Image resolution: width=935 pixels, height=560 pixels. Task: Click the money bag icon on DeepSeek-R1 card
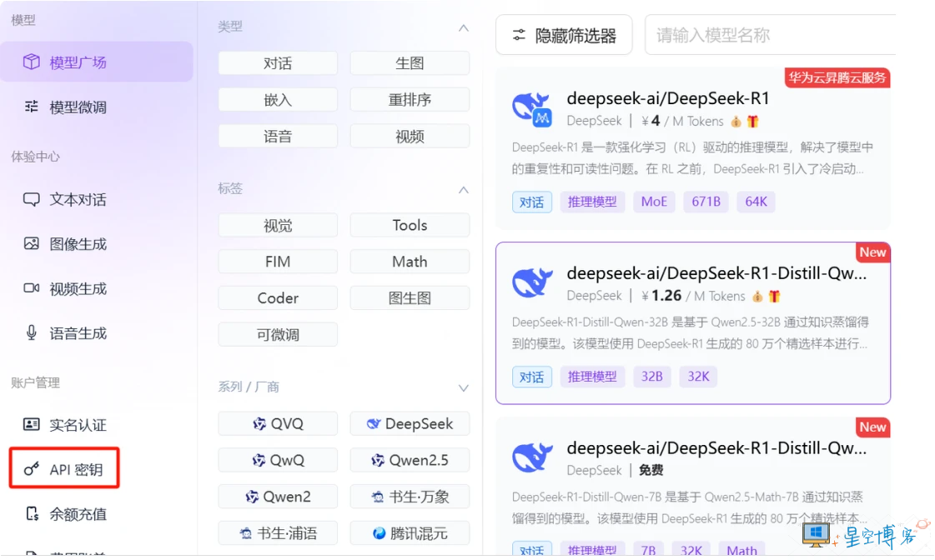736,122
